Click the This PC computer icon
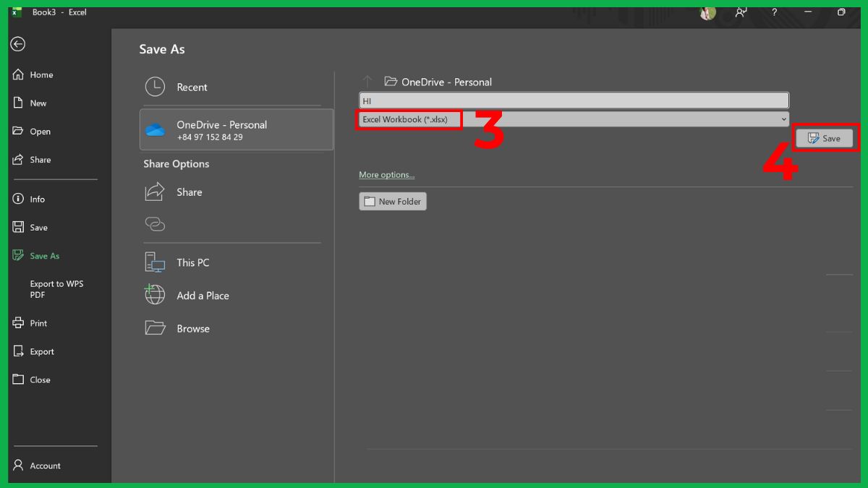The image size is (868, 488). coord(155,262)
